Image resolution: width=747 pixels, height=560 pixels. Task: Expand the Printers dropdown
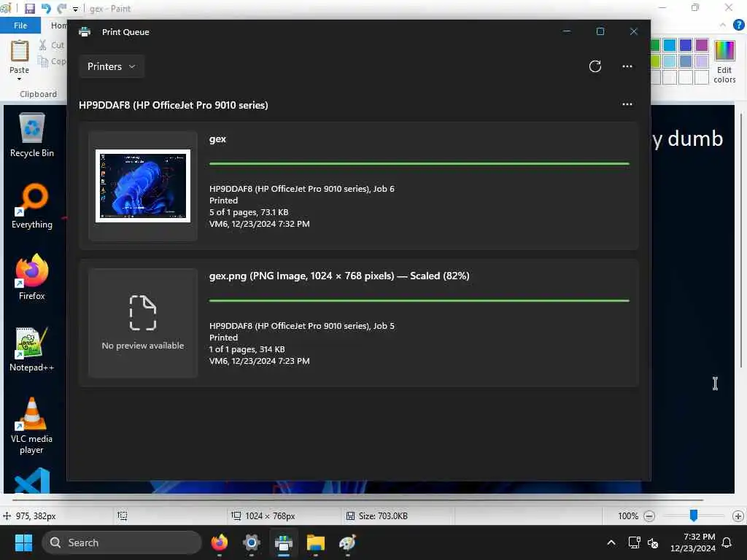click(x=112, y=66)
